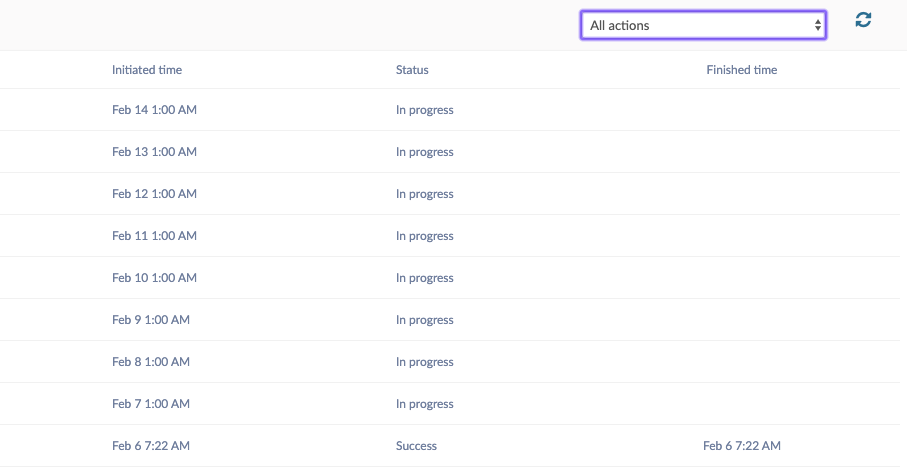Open the All actions dropdown
907x472 pixels.
[x=703, y=25]
